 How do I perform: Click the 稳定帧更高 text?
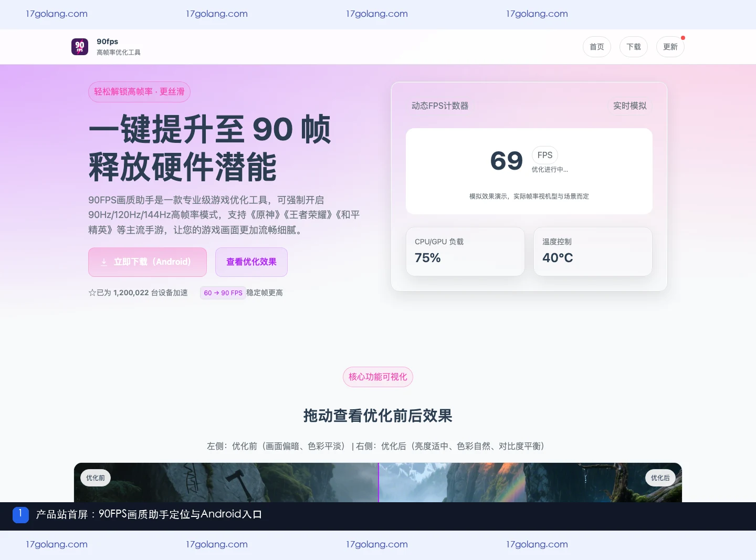(x=265, y=293)
